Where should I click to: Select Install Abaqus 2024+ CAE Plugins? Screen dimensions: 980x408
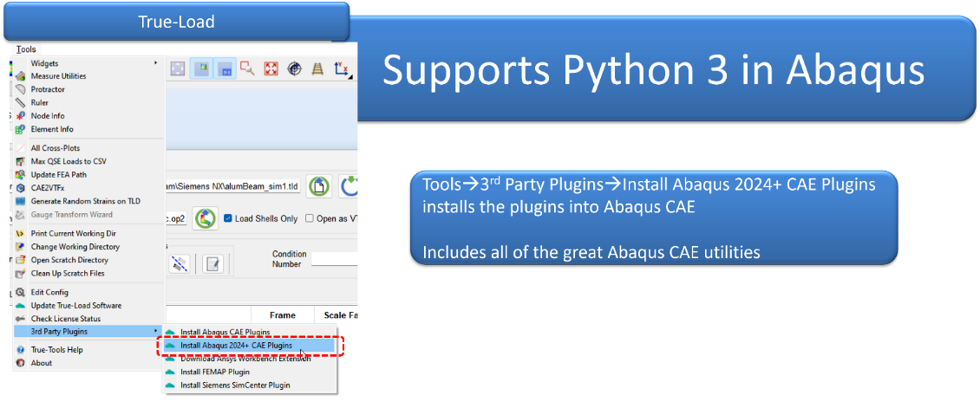236,345
